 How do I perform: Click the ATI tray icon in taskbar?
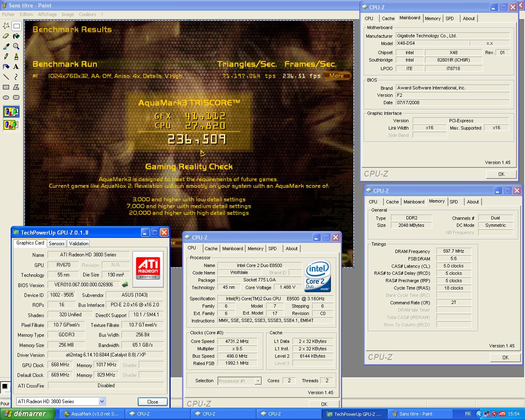click(x=502, y=414)
